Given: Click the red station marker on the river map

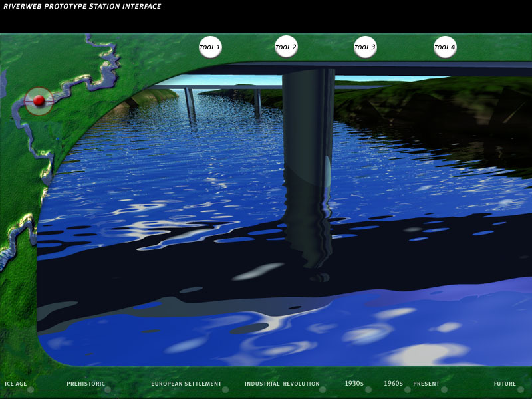Looking at the screenshot, I should [x=39, y=101].
